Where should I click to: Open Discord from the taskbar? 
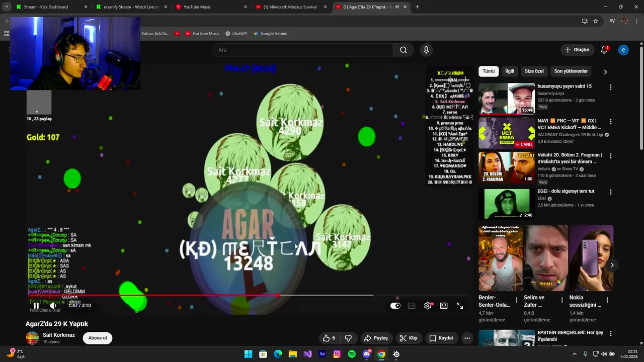367,354
